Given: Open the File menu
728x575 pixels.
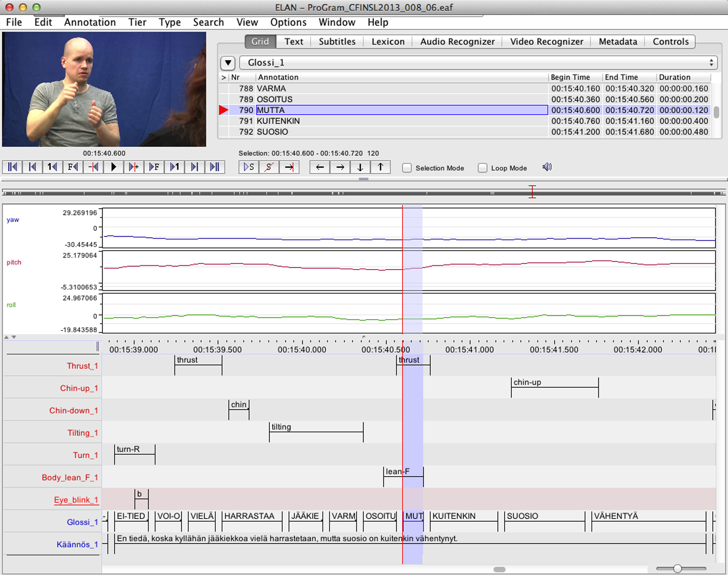Looking at the screenshot, I should 14,22.
